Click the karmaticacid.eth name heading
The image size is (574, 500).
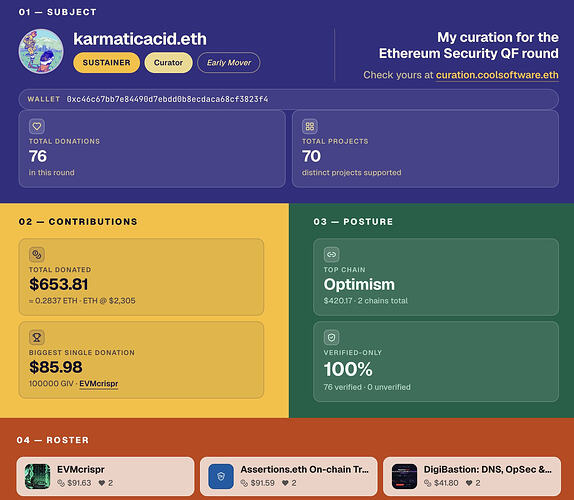click(140, 39)
